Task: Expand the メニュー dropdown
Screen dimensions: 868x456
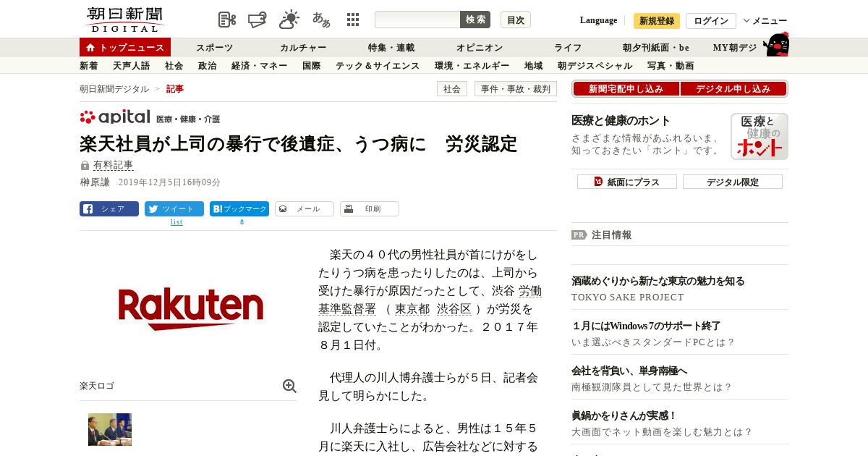Action: pyautogui.click(x=765, y=21)
